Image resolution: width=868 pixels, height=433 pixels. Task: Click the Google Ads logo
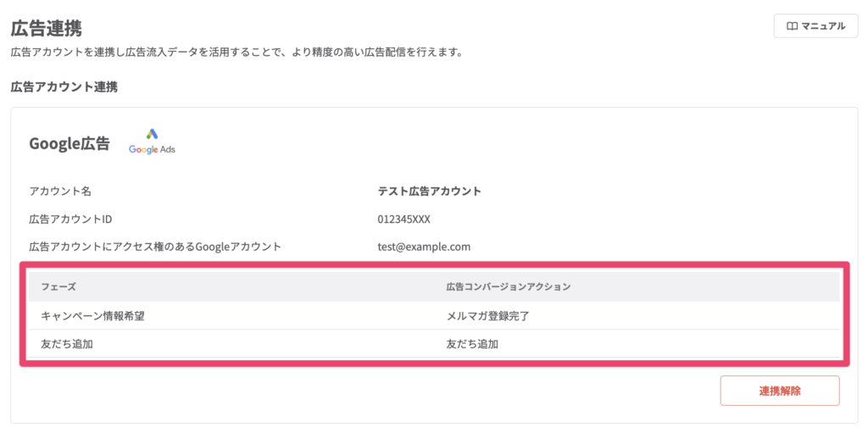(152, 142)
